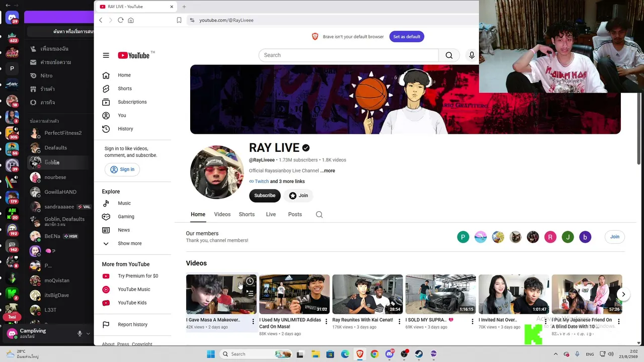Expand Discord microphone options chevron
Viewport: 644px width, 362px height.
click(88, 333)
